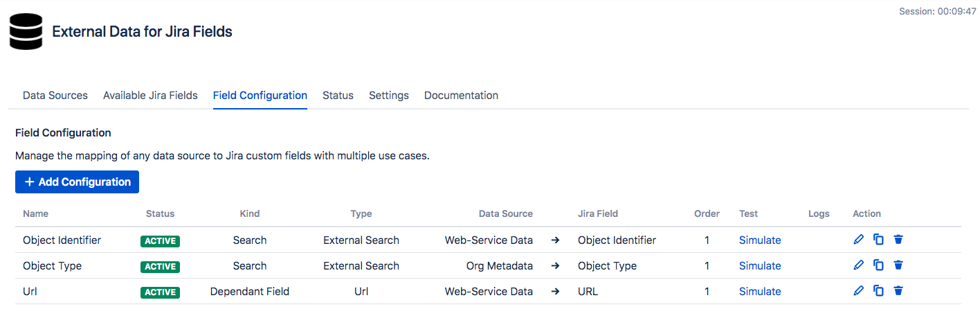This screenshot has width=980, height=325.
Task: Click the database stack app icon
Action: click(26, 32)
